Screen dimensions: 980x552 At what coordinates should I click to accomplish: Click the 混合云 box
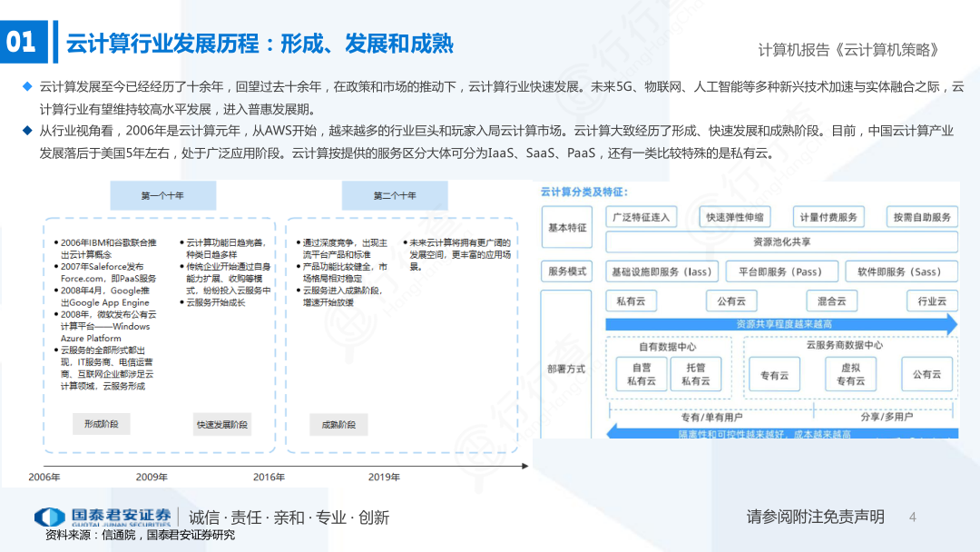coord(832,301)
